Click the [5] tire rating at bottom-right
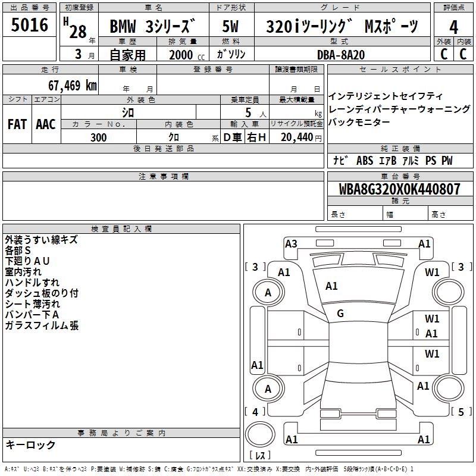This screenshot has height=476, width=476. point(461,412)
